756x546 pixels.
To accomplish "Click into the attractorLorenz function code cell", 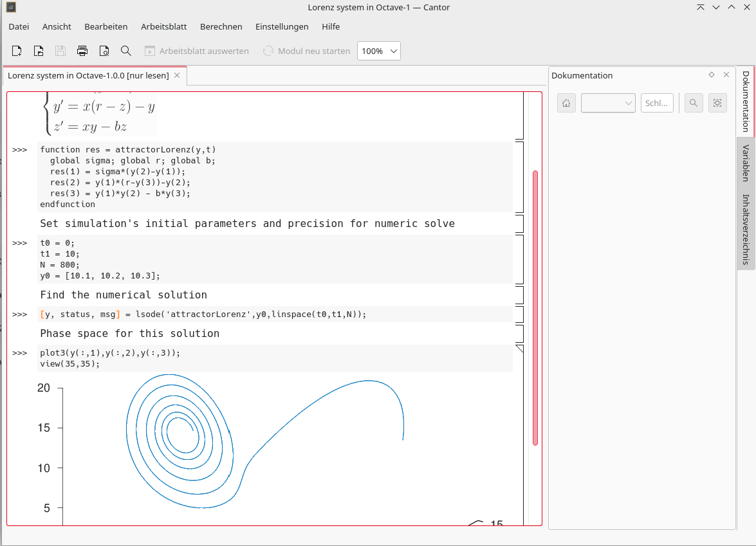I will pos(276,177).
